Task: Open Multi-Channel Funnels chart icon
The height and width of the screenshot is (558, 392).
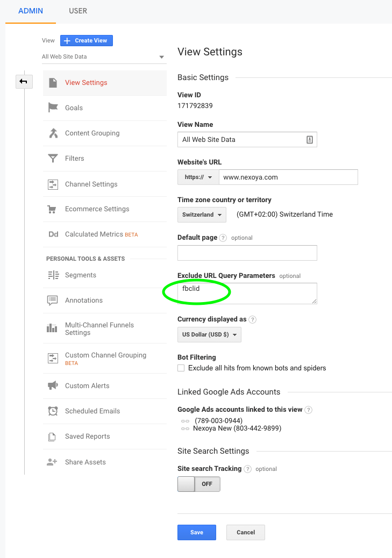Action: point(52,328)
